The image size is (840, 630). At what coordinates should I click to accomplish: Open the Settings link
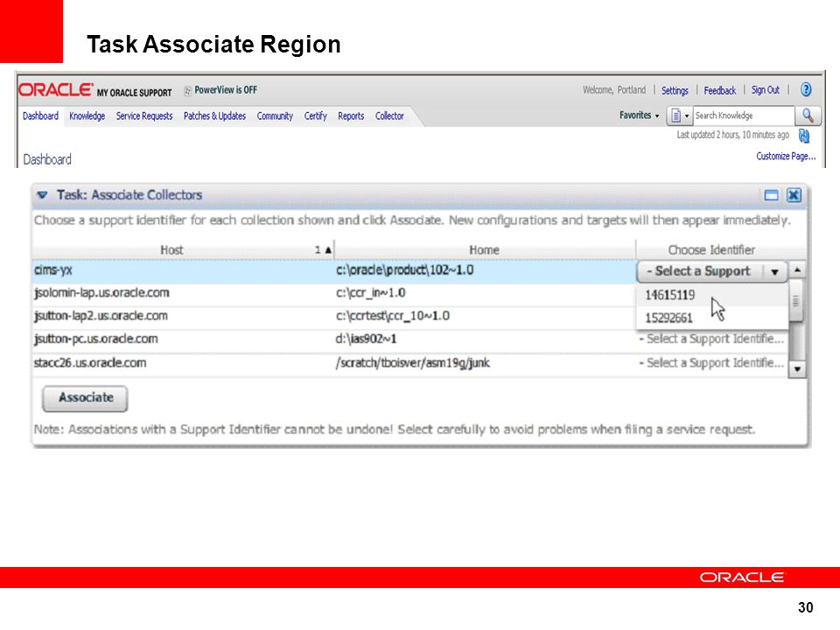coord(675,90)
